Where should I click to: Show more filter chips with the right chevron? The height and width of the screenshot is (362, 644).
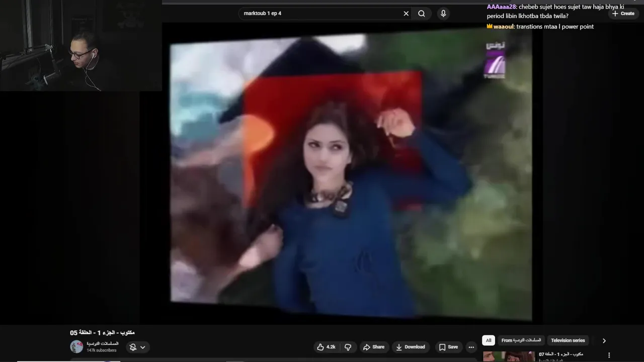click(x=604, y=340)
